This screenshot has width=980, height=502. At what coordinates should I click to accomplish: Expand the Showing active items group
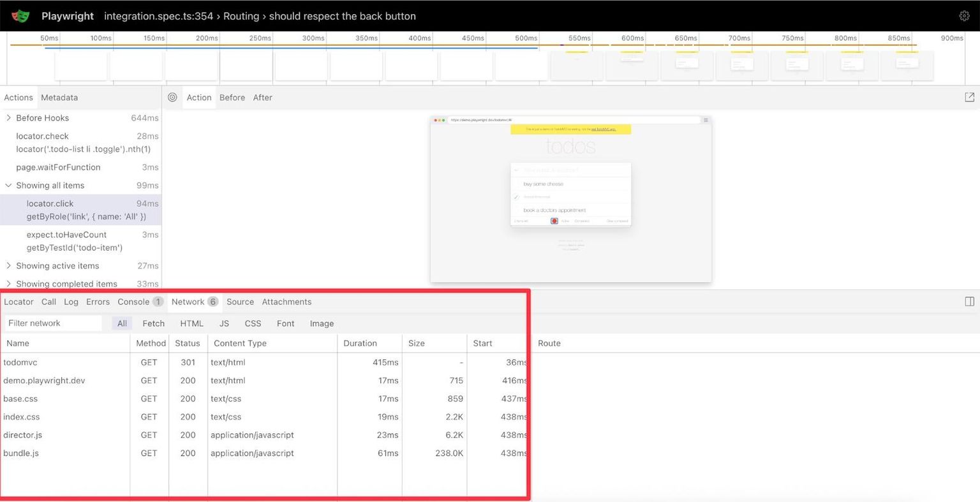click(x=9, y=266)
